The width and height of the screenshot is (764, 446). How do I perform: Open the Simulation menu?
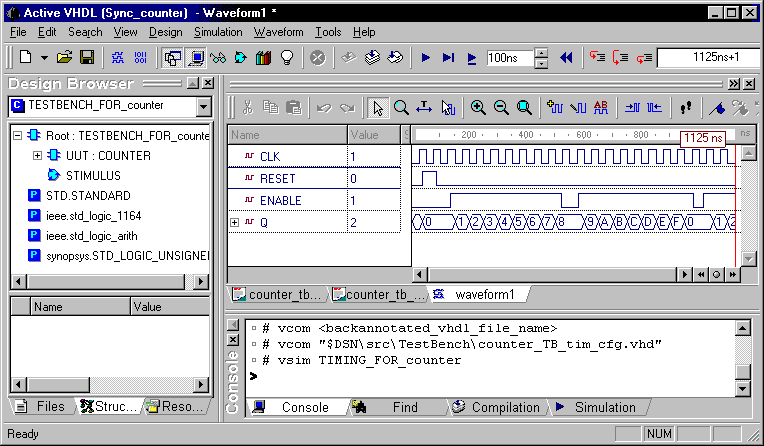pos(218,32)
